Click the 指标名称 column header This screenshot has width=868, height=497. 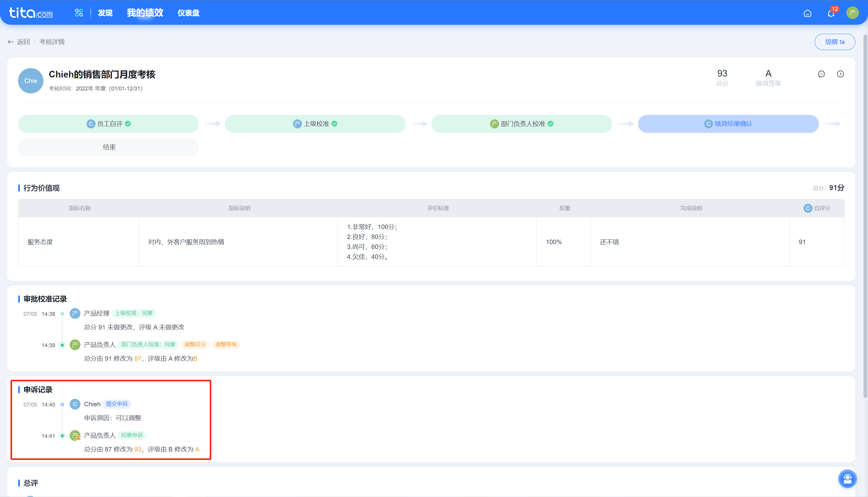point(80,208)
